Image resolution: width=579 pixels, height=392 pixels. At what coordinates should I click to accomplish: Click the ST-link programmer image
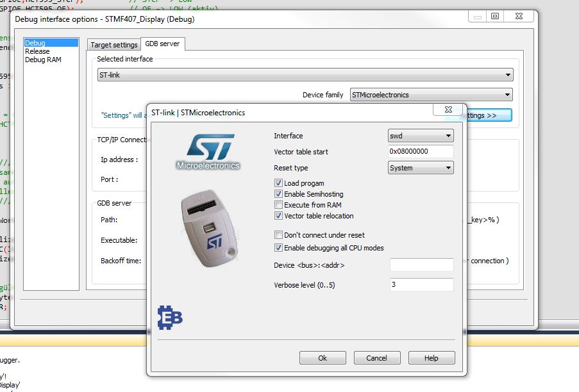point(210,228)
